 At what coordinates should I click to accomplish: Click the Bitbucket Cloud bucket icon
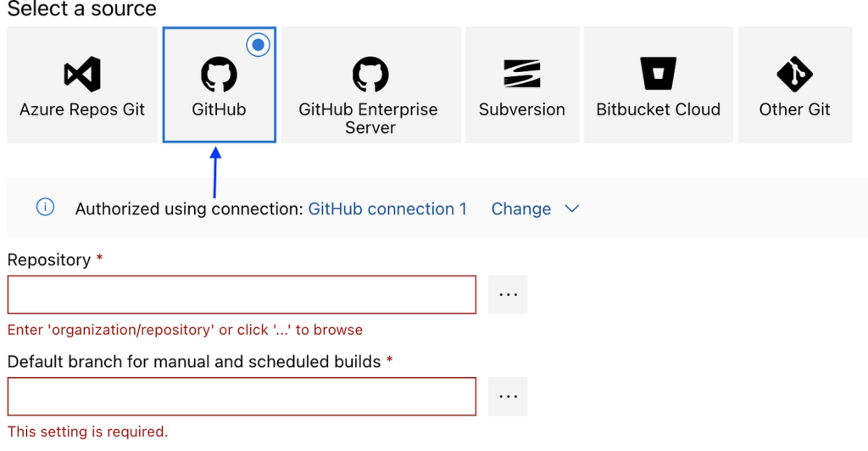point(658,75)
